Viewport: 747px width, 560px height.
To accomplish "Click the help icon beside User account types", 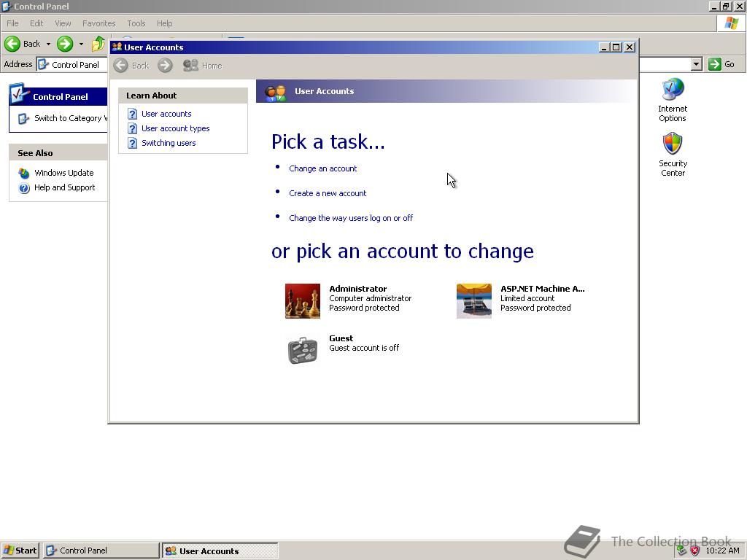I will pyautogui.click(x=133, y=128).
